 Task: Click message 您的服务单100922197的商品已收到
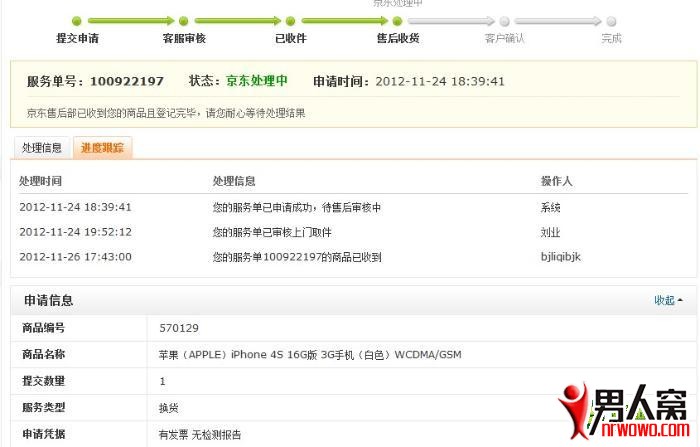[x=297, y=257]
